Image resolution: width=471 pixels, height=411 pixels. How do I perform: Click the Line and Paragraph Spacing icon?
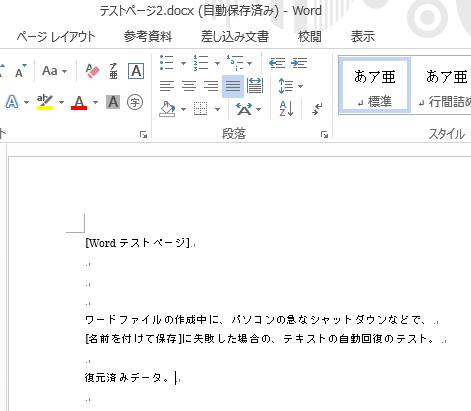(x=285, y=86)
